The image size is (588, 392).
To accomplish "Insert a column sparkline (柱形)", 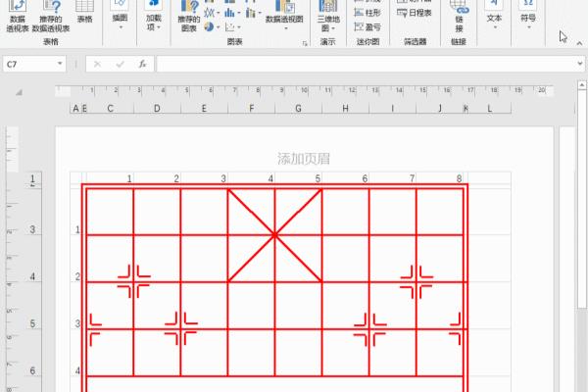I will tap(368, 14).
